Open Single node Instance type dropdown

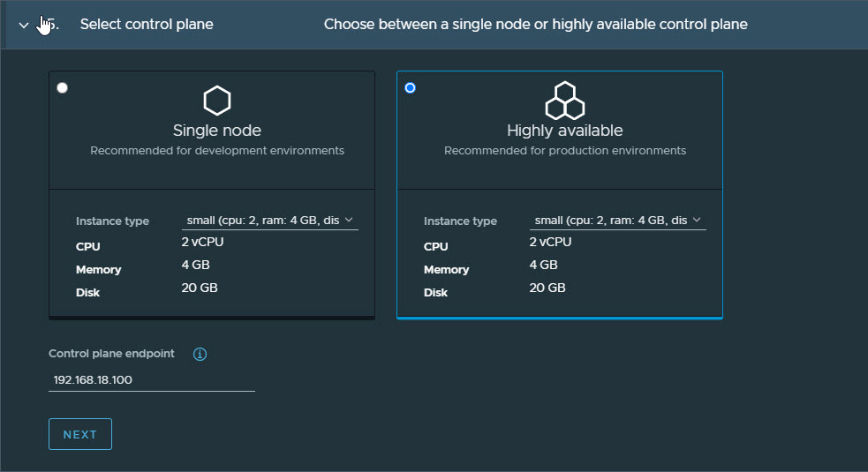pyautogui.click(x=269, y=220)
